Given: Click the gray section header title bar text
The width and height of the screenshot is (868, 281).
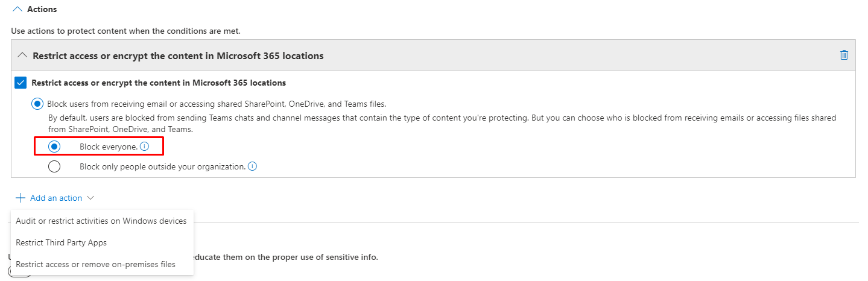Looking at the screenshot, I should (x=178, y=55).
